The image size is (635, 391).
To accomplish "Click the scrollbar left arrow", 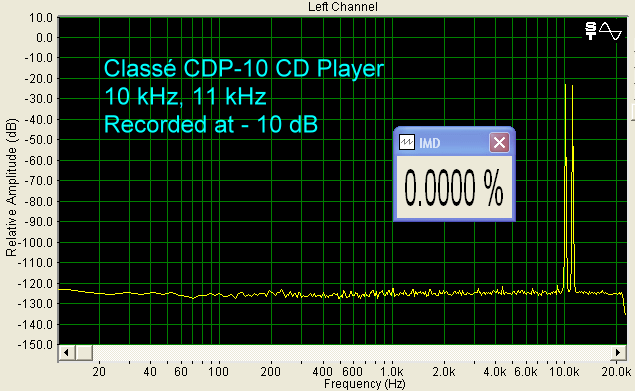I will click(66, 353).
